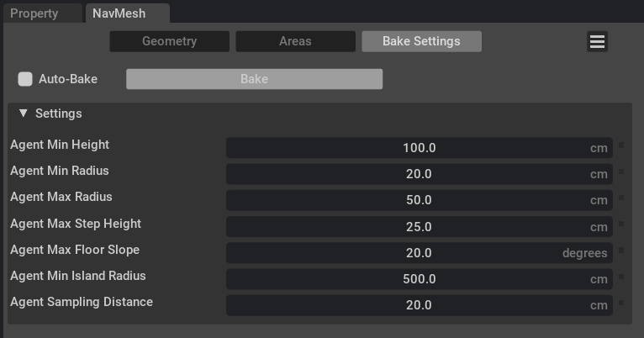Click the Bake button
644x338 pixels.
click(x=254, y=79)
